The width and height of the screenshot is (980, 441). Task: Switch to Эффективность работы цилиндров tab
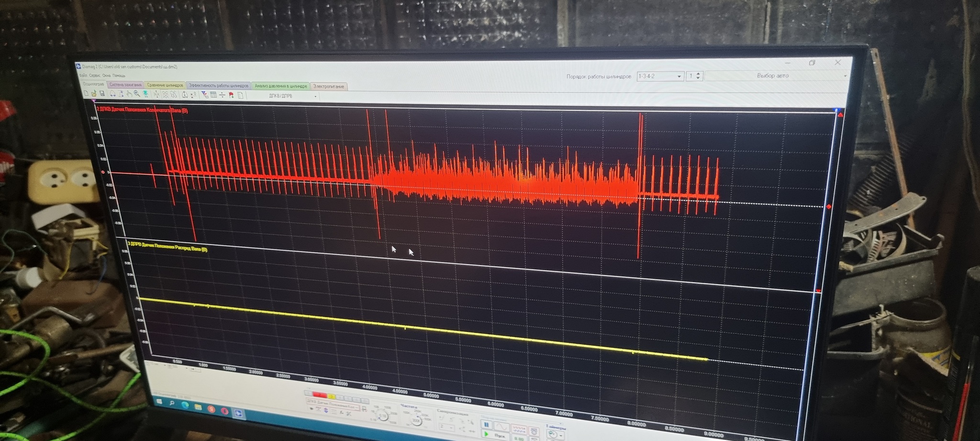coord(219,86)
